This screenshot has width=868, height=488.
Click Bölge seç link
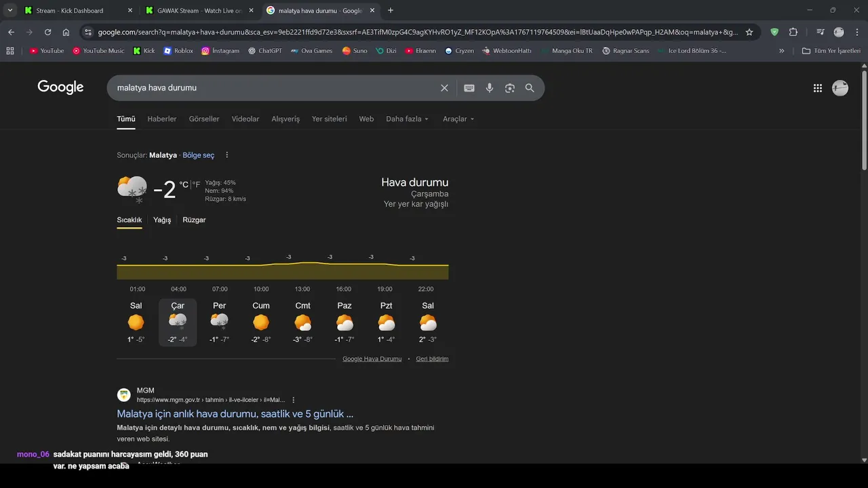pyautogui.click(x=198, y=155)
